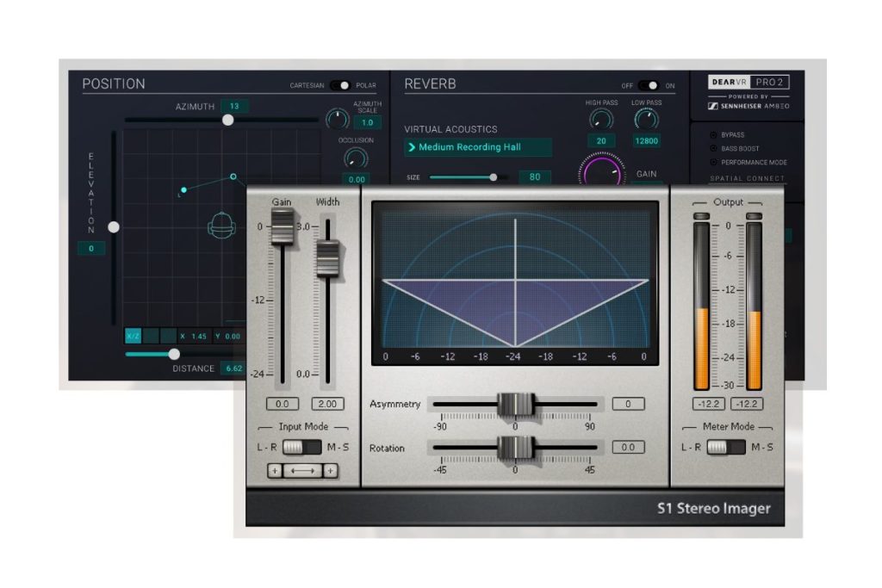Click the S1 Gain fader cap
Screen dimensions: 882x588
click(283, 226)
